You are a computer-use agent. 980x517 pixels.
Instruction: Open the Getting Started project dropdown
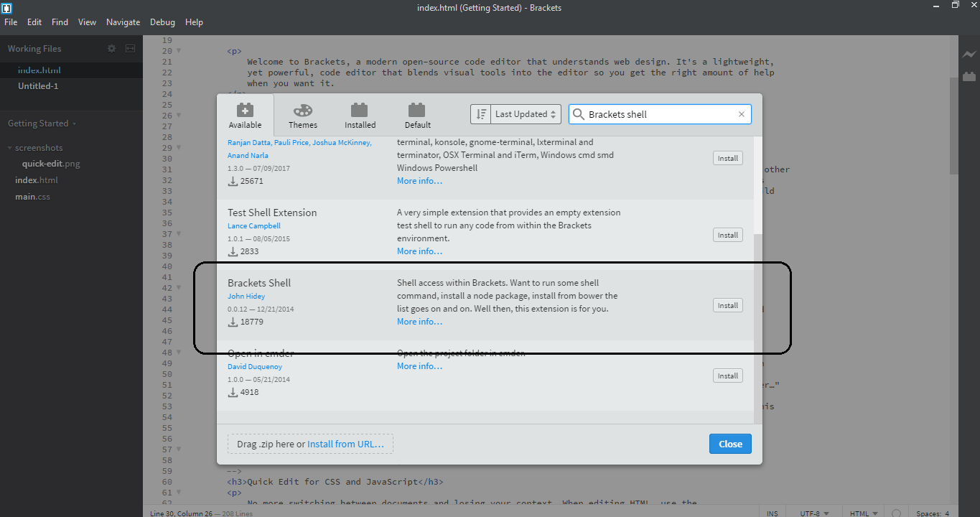[42, 124]
